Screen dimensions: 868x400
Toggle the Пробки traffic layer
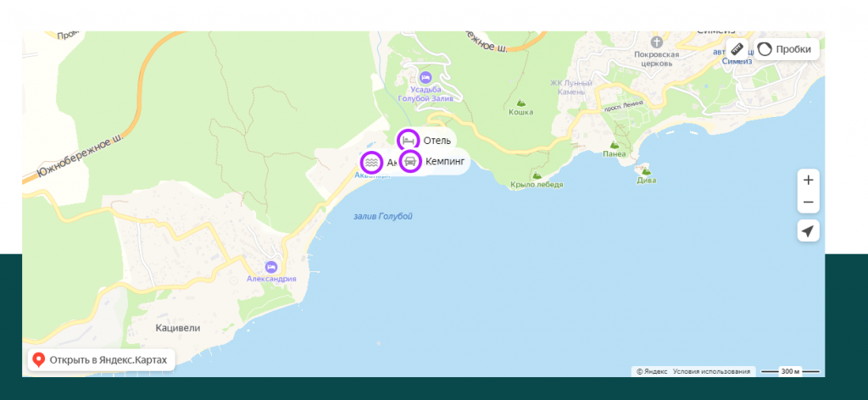(x=786, y=48)
